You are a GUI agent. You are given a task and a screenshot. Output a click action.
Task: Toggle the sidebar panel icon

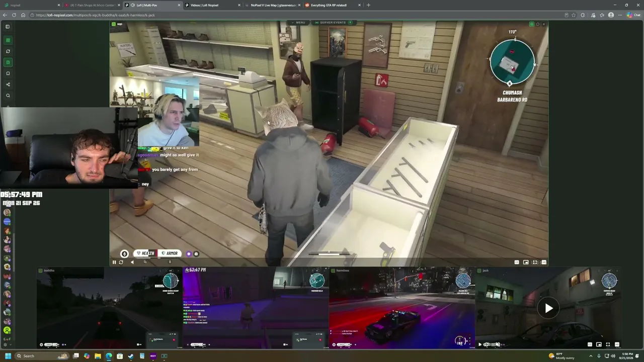coord(8,27)
